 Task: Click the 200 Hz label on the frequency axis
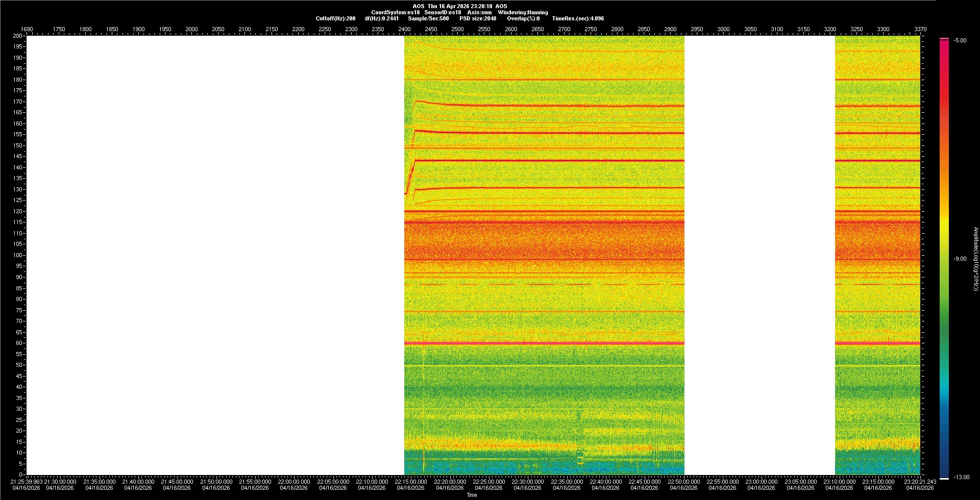click(17, 36)
